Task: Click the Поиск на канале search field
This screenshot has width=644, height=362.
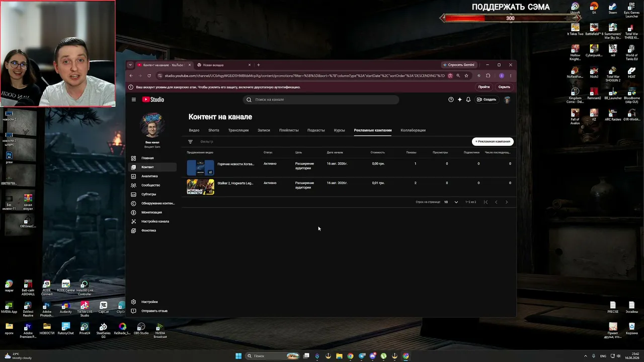Action: 322,100
